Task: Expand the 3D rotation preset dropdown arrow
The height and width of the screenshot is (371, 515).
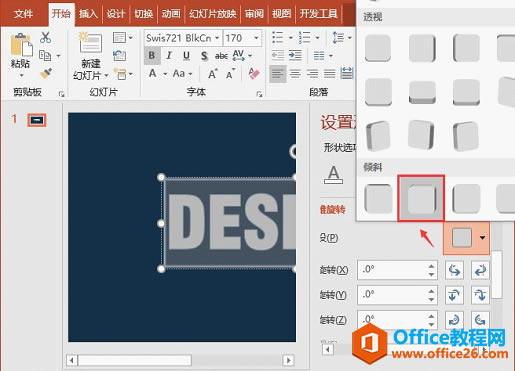Action: coord(482,238)
